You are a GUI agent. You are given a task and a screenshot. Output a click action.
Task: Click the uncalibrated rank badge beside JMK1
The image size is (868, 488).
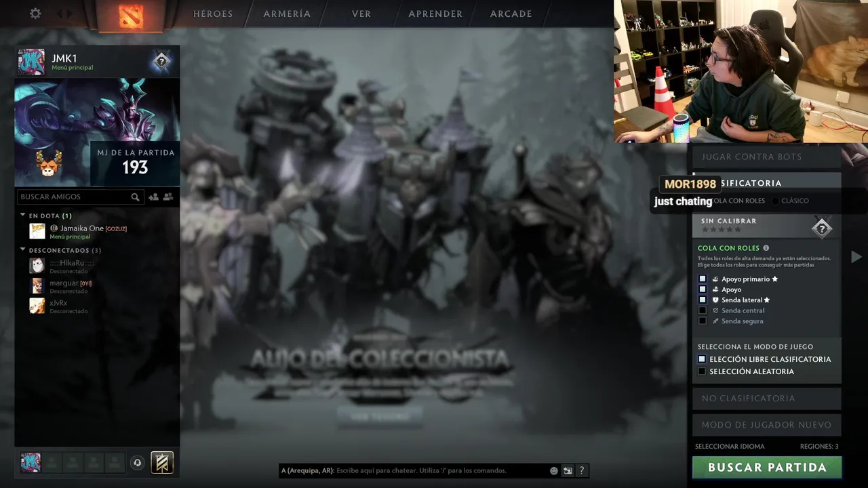[161, 62]
